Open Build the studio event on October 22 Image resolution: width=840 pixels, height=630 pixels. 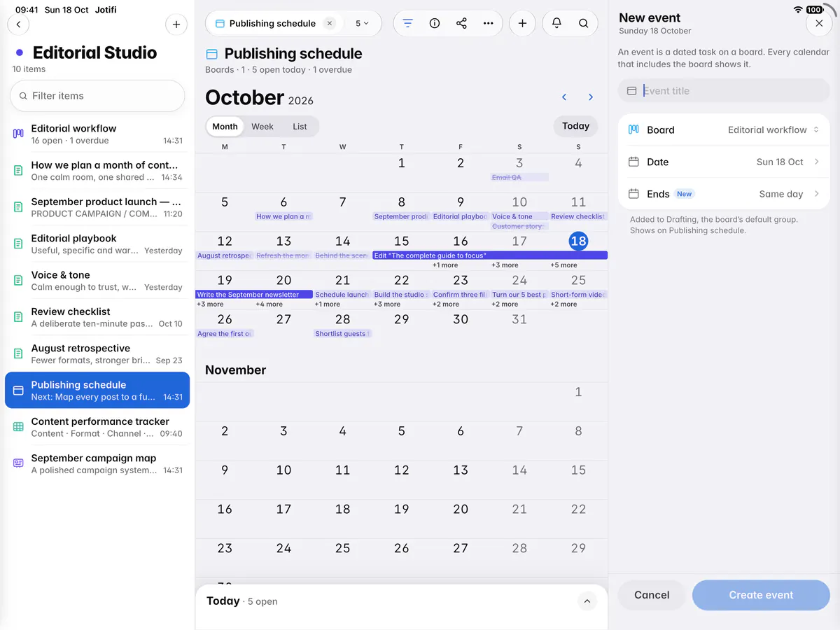pyautogui.click(x=401, y=295)
